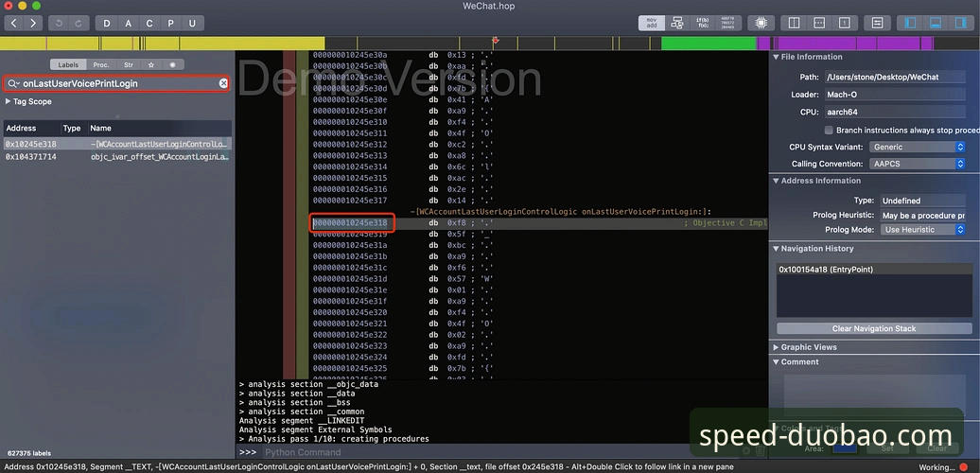
Task: Collapse the Address Information section
Action: 777,181
